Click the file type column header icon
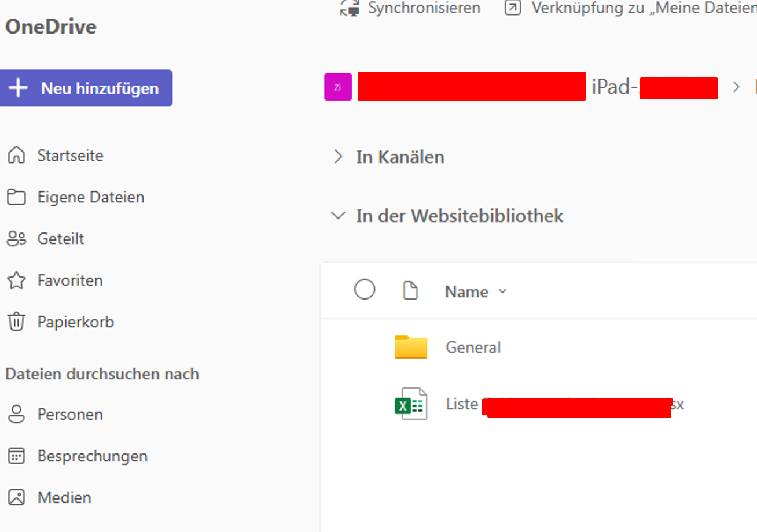The height and width of the screenshot is (532, 757). pyautogui.click(x=410, y=291)
